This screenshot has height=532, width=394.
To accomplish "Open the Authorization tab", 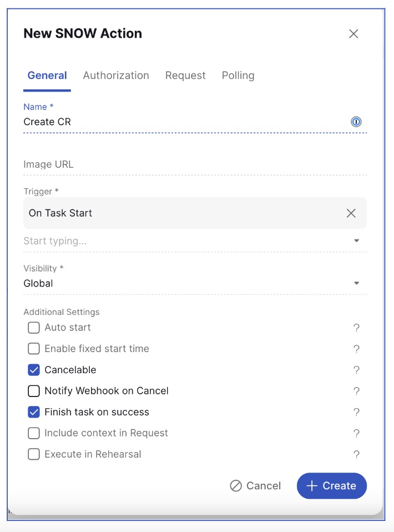I will click(x=116, y=76).
